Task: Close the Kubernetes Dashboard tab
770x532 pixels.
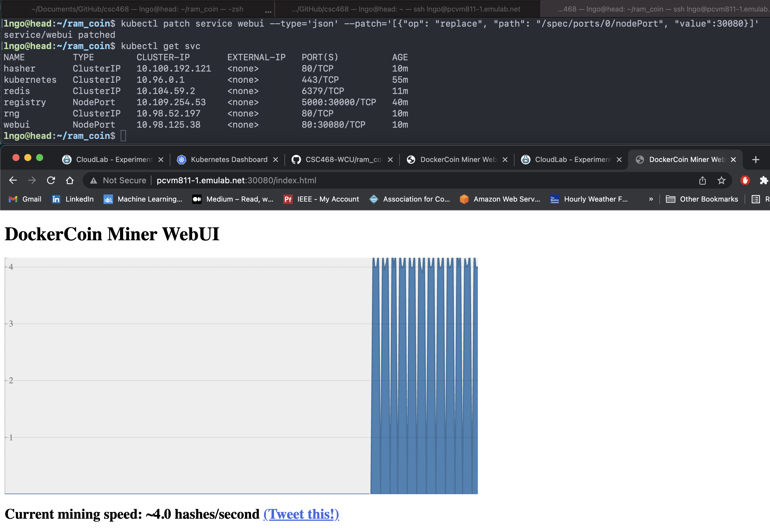Action: (276, 160)
